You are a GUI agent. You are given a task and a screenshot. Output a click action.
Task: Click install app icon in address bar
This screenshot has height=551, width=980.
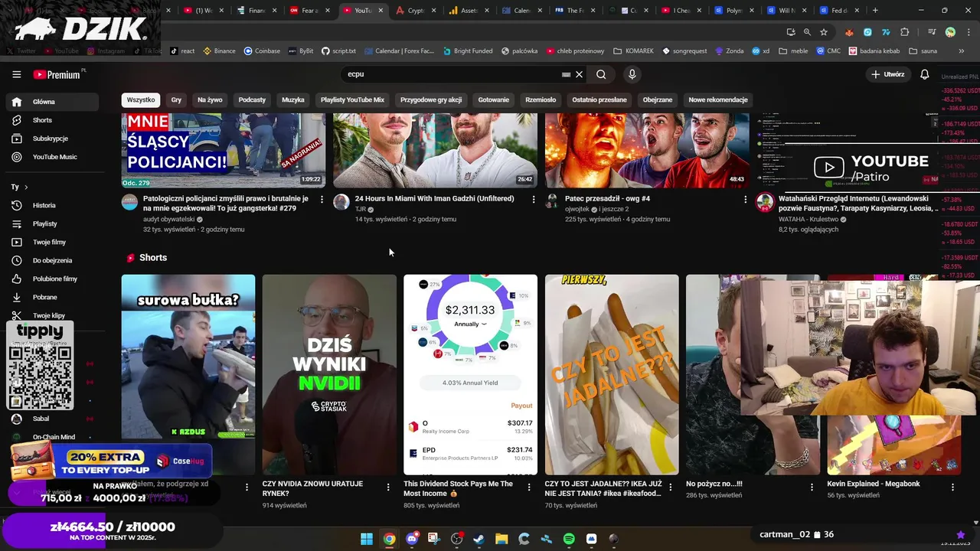(791, 32)
